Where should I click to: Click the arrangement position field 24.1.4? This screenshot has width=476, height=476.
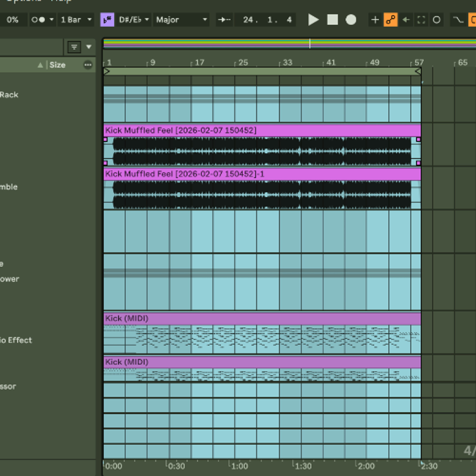coord(265,20)
